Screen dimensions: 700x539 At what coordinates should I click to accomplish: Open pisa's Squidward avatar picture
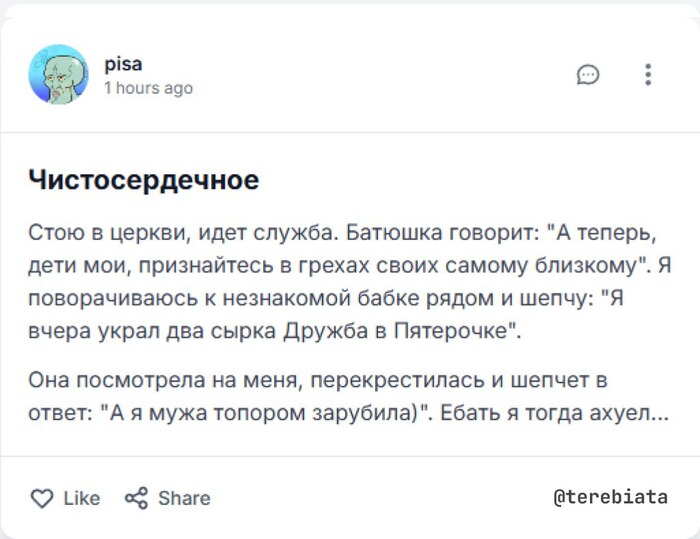pyautogui.click(x=58, y=75)
